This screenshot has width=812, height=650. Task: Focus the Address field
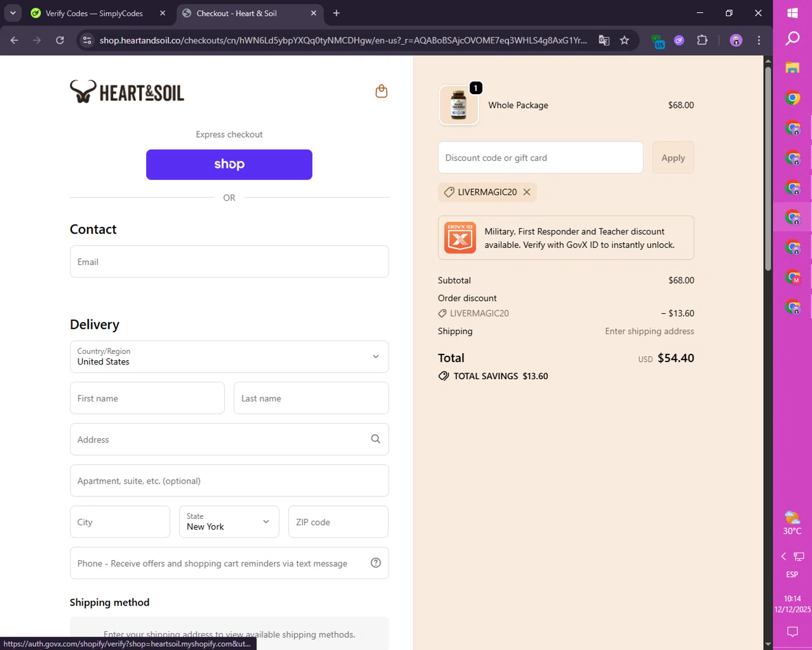point(229,439)
